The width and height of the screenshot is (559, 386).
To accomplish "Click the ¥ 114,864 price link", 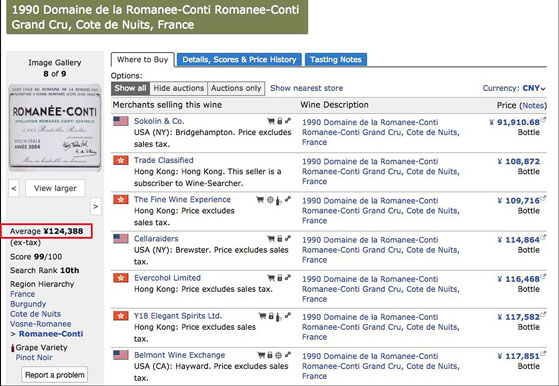I will [x=519, y=240].
